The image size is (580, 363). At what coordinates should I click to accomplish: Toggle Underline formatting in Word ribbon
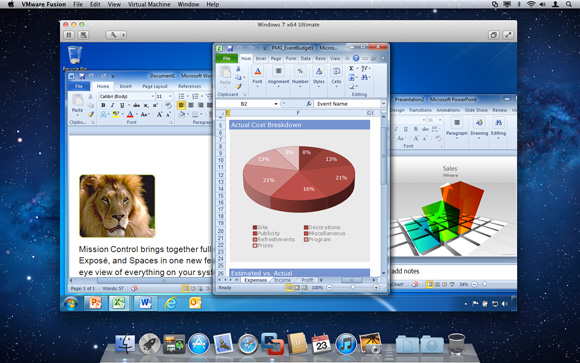pos(122,105)
